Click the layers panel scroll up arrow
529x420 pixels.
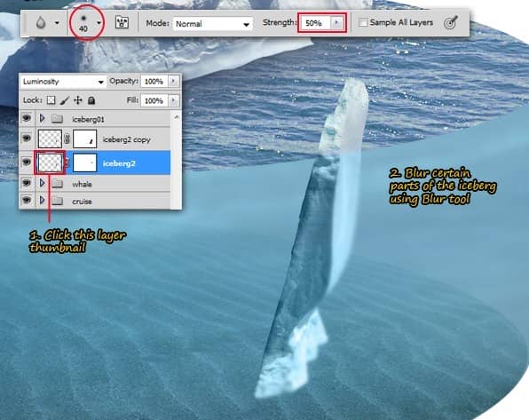point(176,117)
